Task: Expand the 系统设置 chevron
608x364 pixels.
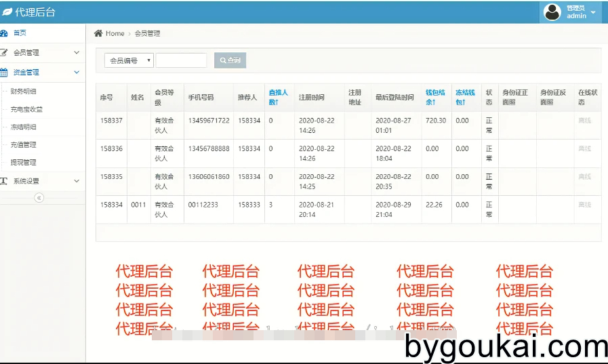Action: pos(77,181)
